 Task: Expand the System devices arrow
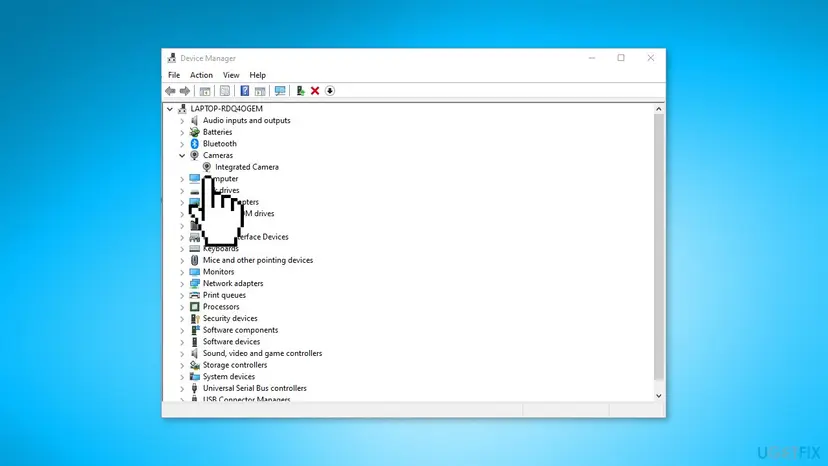pos(182,377)
